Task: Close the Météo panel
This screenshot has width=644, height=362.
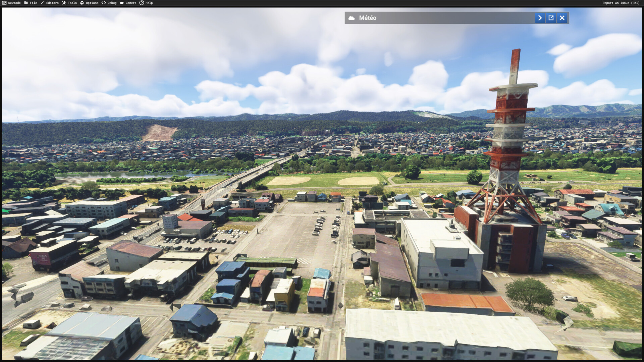Action: pyautogui.click(x=562, y=18)
